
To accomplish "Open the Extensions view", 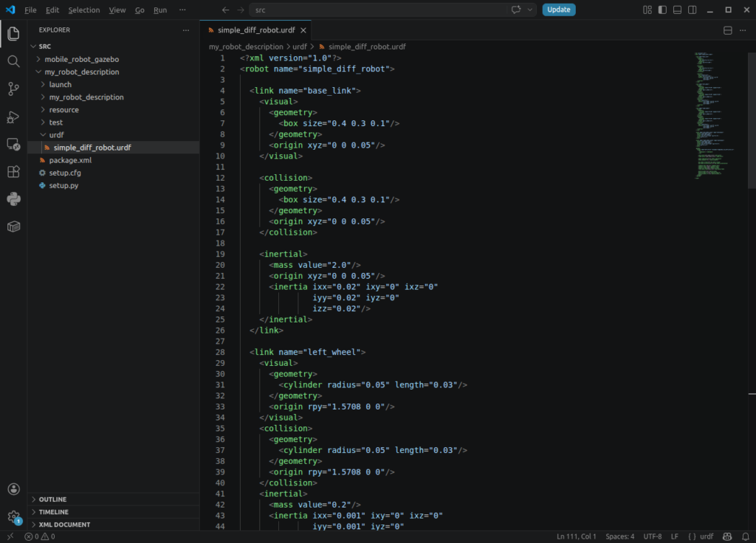I will [x=13, y=171].
